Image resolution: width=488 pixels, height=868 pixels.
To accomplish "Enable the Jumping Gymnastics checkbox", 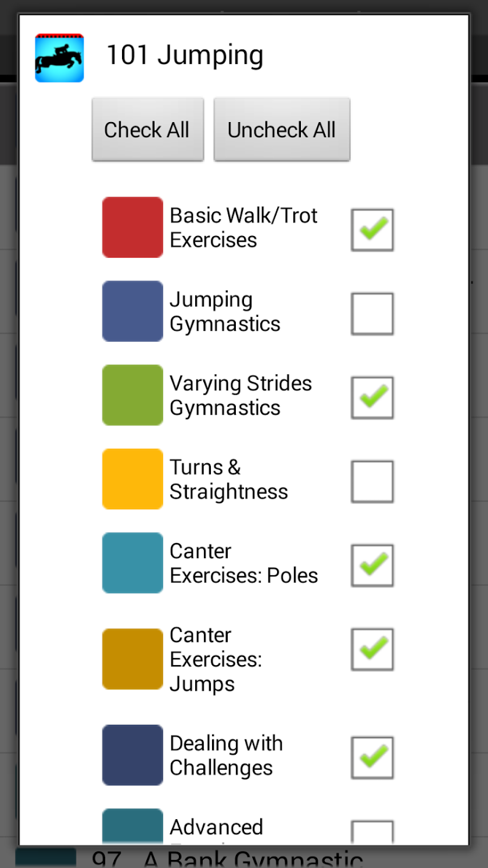I will (x=372, y=314).
